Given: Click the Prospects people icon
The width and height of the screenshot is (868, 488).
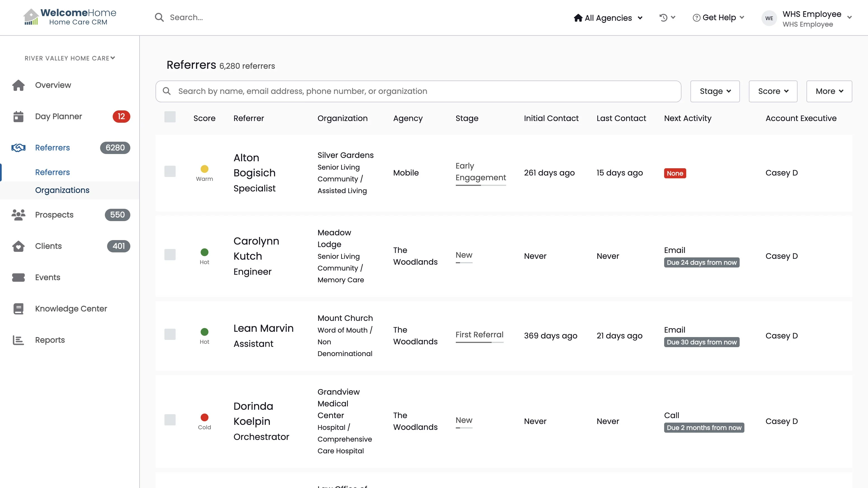Looking at the screenshot, I should (18, 215).
